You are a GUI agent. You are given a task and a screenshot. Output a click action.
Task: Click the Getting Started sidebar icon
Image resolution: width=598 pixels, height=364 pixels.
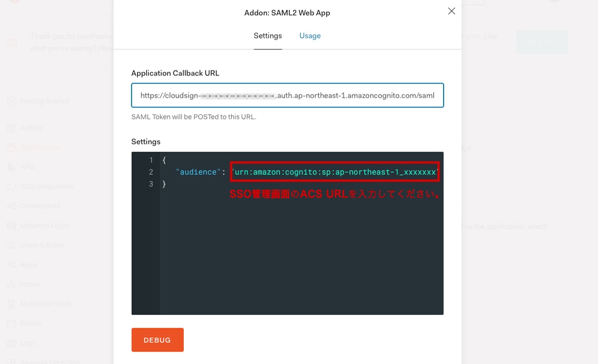pos(11,101)
